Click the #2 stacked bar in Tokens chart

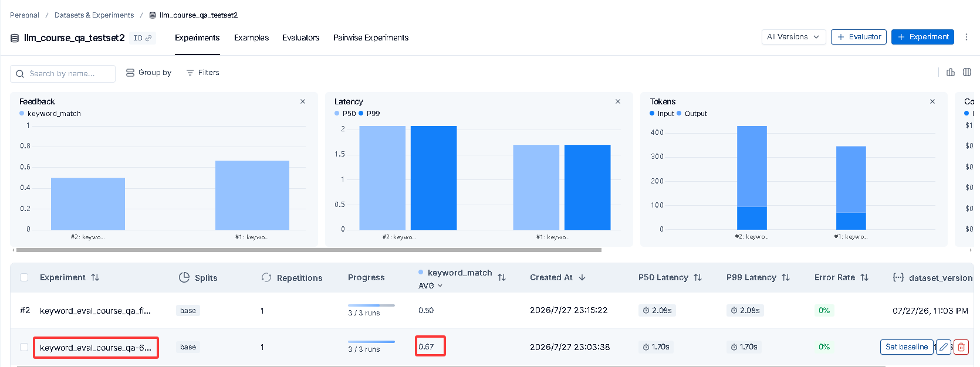[752, 178]
